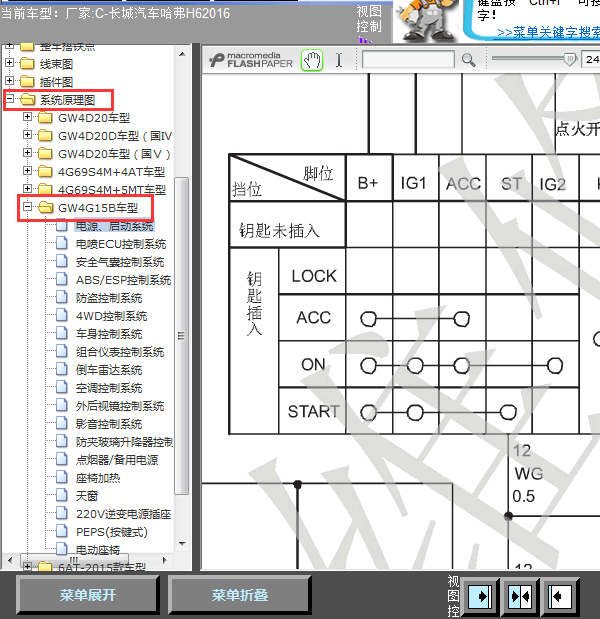
Task: Click the 线束图 folder icon
Action: [x=27, y=63]
